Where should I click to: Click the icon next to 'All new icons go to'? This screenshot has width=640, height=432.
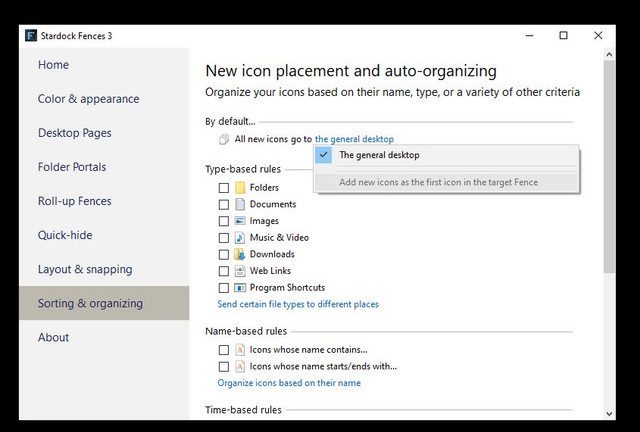pyautogui.click(x=224, y=139)
